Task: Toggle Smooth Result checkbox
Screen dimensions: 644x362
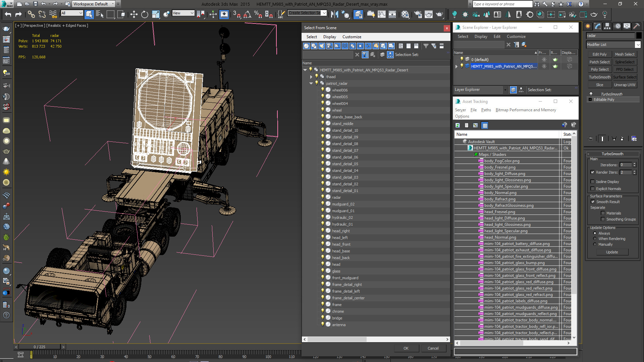Action: click(x=593, y=202)
